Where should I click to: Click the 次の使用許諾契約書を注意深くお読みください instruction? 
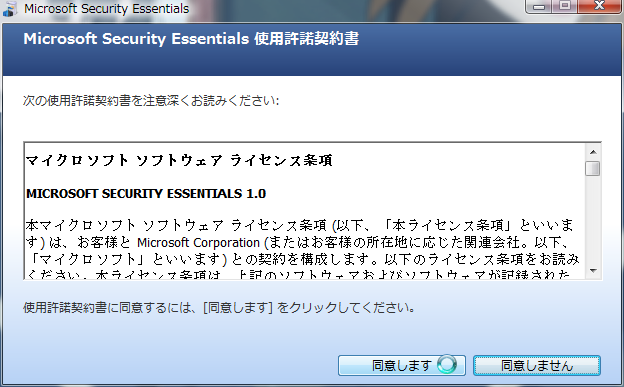click(151, 100)
